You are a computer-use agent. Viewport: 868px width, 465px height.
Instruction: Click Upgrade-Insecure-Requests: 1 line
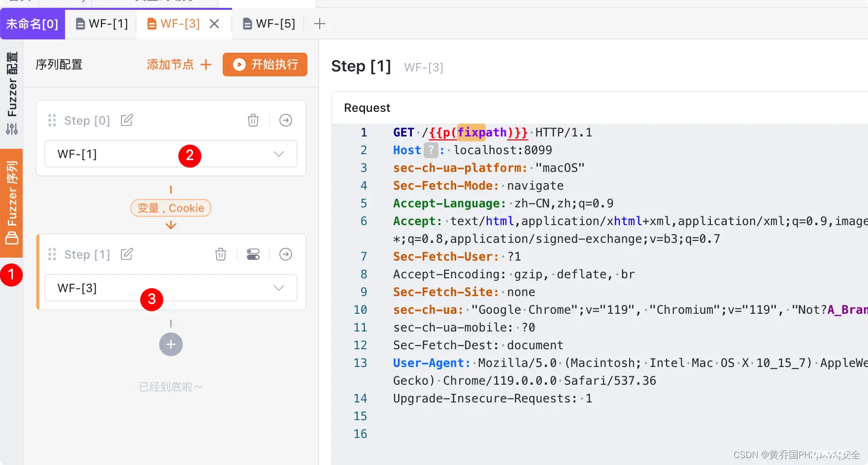(x=493, y=398)
